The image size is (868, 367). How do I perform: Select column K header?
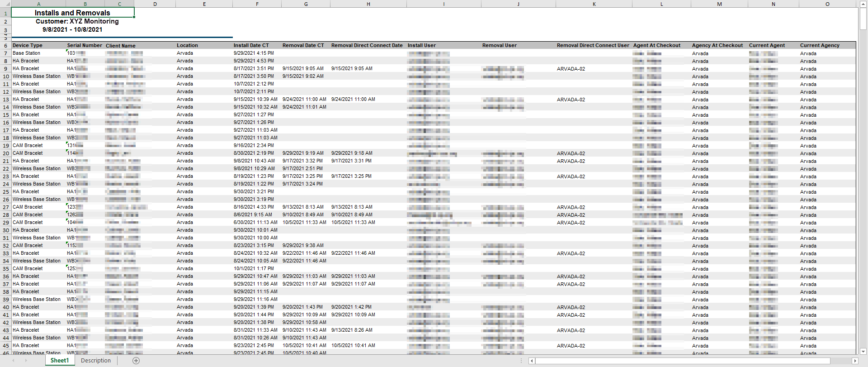click(594, 4)
